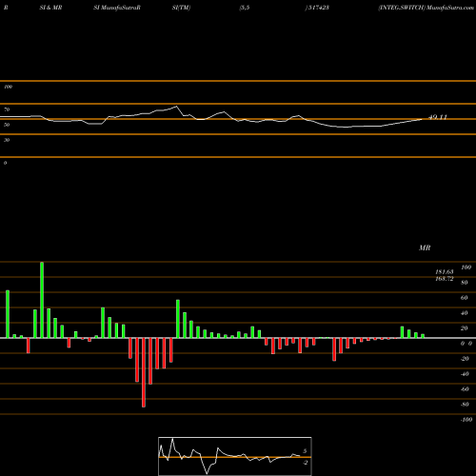The height and width of the screenshot is (476, 476).
Task: Click the RSI axis label 100 on left
Action: [x=8, y=87]
